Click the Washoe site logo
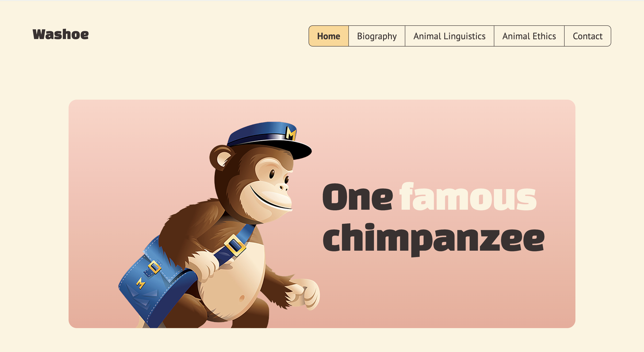Screen dimensions: 644x352 60,34
